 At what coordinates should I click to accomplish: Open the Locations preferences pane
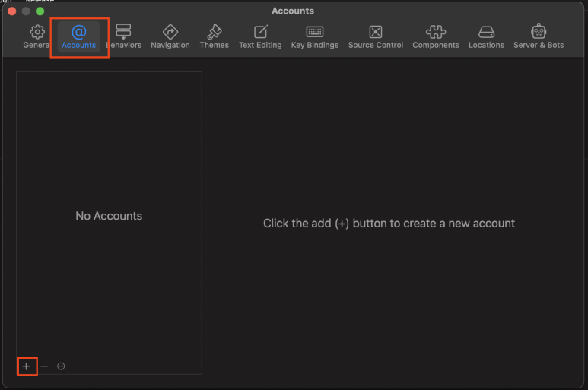click(486, 36)
